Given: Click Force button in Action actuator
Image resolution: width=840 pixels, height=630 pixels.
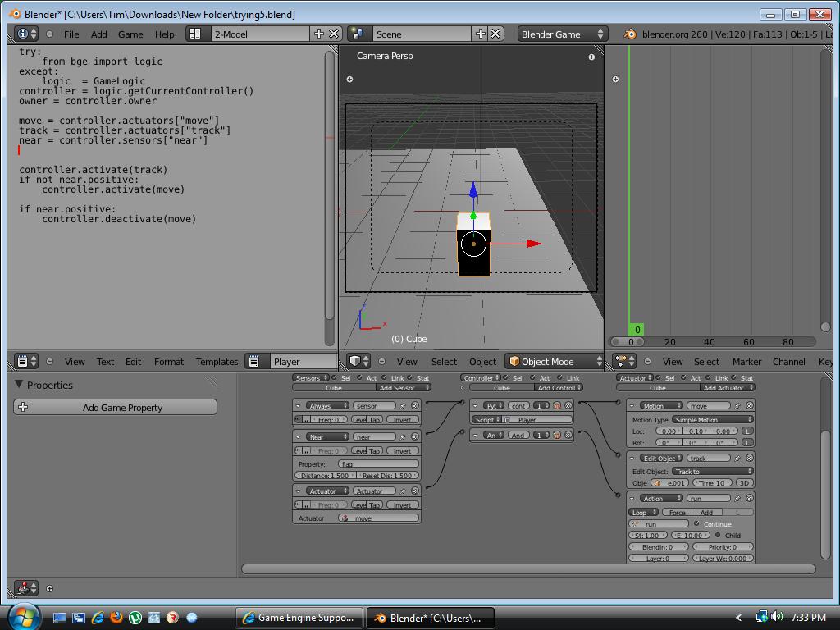Looking at the screenshot, I should 677,512.
